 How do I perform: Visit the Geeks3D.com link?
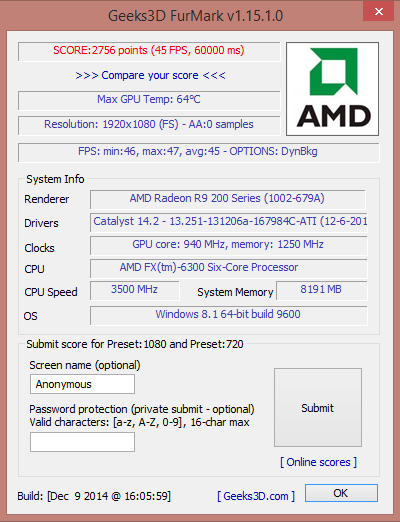pos(256,496)
